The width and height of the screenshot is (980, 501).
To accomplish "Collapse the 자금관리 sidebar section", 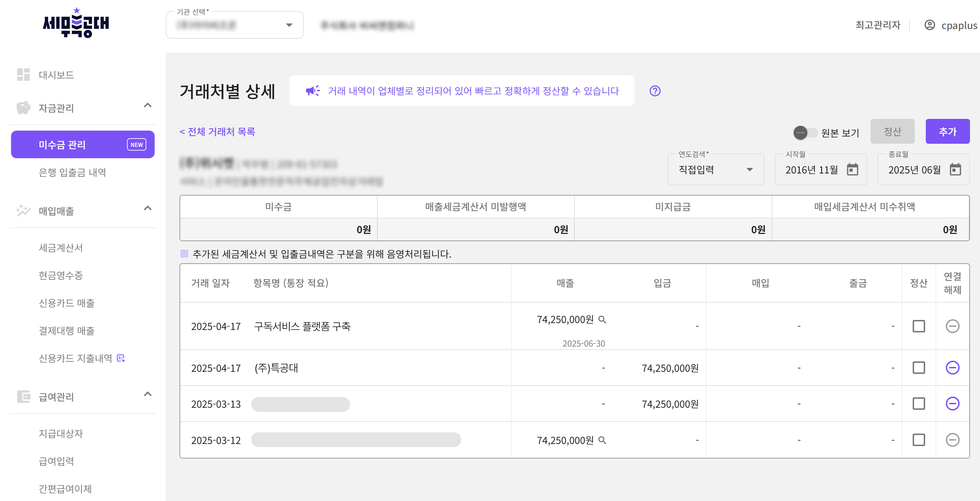I will (148, 106).
